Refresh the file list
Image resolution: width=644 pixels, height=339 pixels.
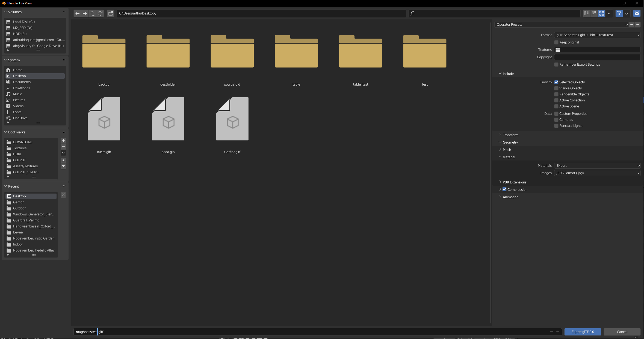[100, 13]
